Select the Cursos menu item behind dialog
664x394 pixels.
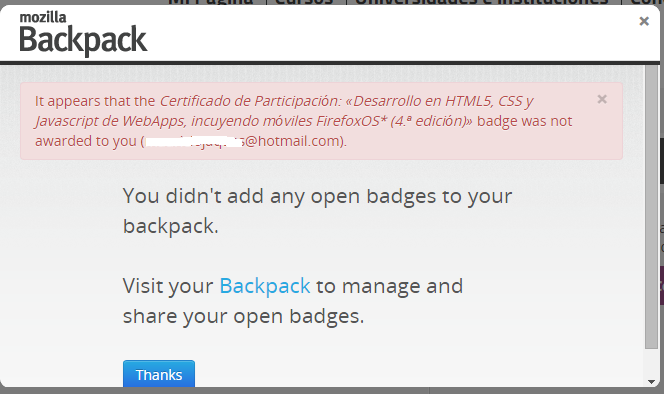tap(305, 2)
